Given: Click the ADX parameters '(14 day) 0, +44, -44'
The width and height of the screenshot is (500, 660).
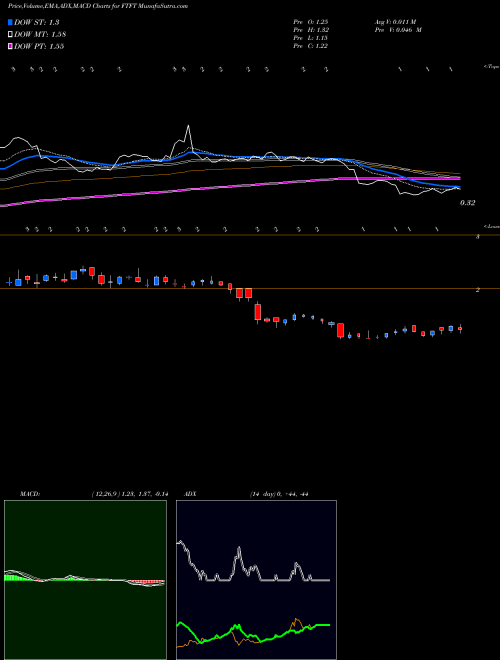Looking at the screenshot, I should tap(279, 494).
